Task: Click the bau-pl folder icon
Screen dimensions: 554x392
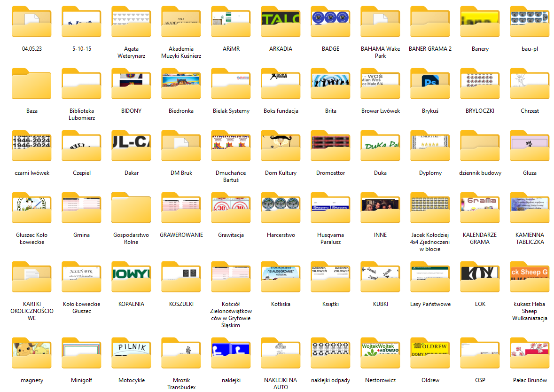Action: pyautogui.click(x=530, y=22)
